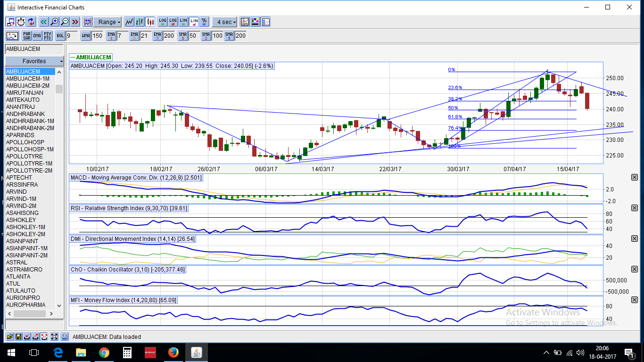Click the import red down-arrow icon

click(27, 337)
